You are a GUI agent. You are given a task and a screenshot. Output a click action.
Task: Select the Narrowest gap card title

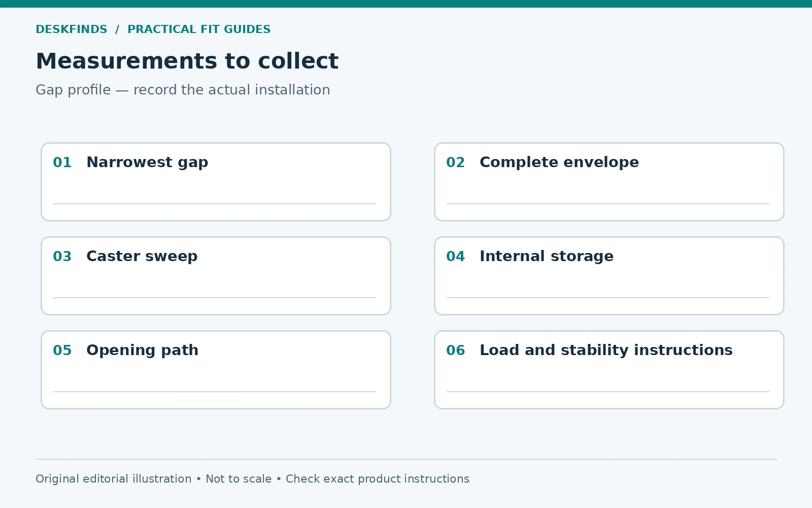click(x=147, y=163)
